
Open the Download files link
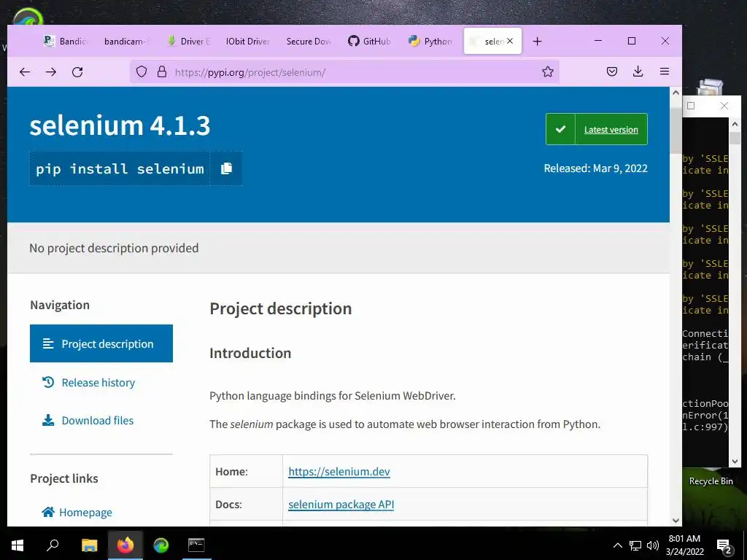click(x=98, y=421)
